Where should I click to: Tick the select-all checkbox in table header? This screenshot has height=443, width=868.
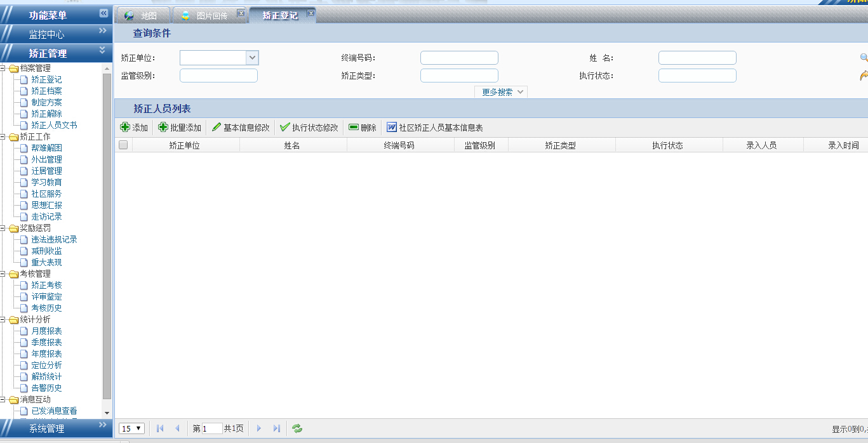coord(123,145)
